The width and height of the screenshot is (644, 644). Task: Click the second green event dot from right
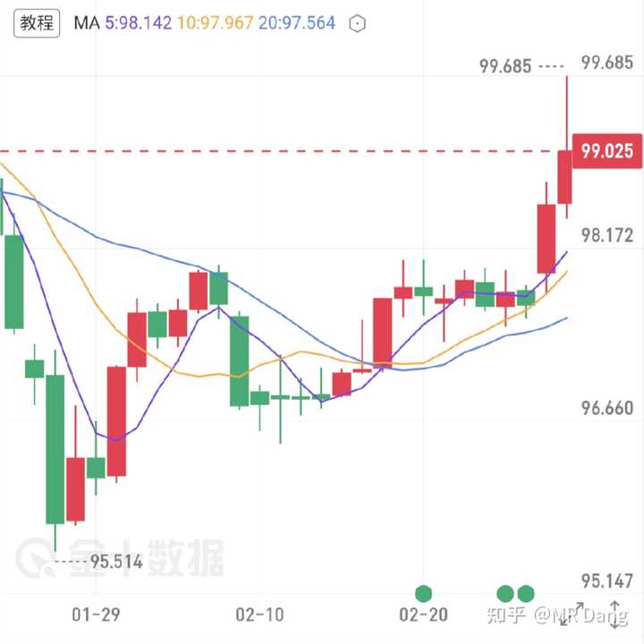click(505, 593)
